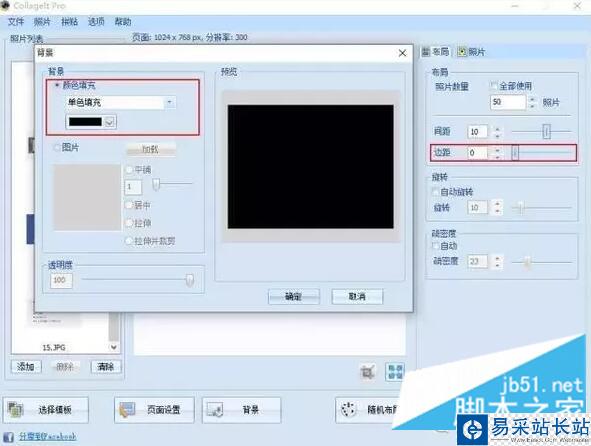Open 页面设置 page setup
This screenshot has height=446, width=591.
coord(154,410)
